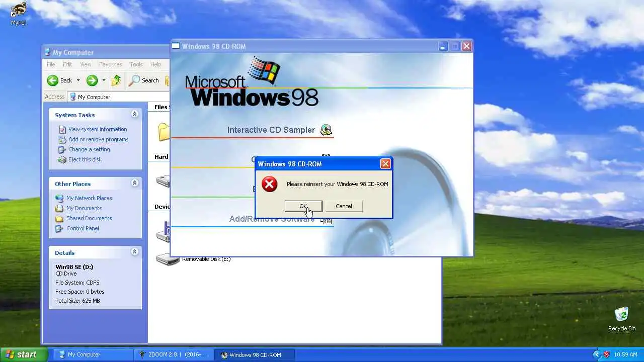The height and width of the screenshot is (362, 644).
Task: Open Control Panel from Other Places
Action: coord(83,228)
